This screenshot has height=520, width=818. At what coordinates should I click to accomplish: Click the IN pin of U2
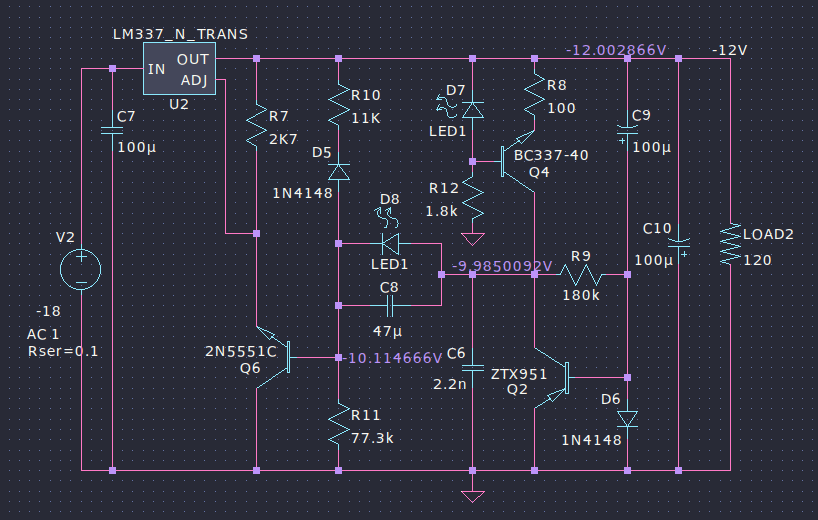coord(157,69)
